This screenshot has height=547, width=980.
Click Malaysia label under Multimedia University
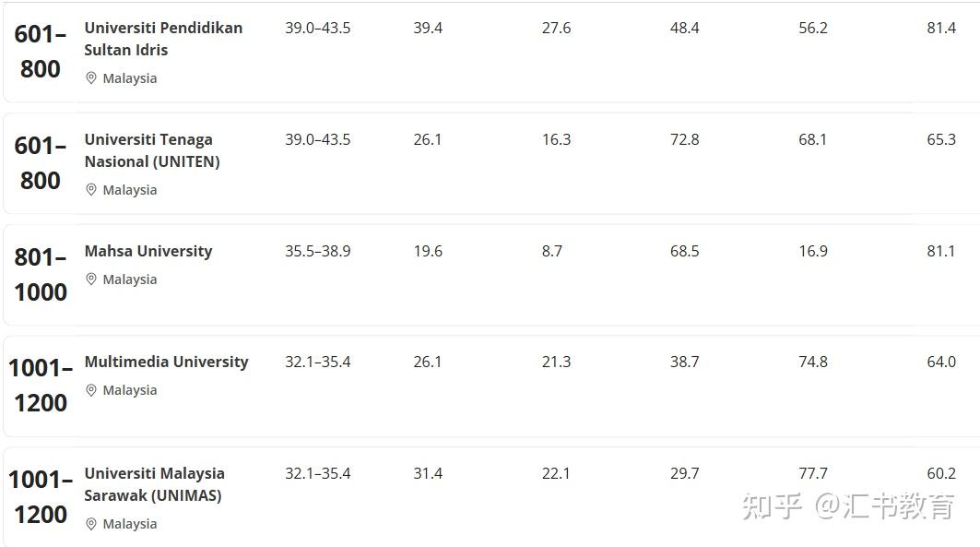[x=130, y=390]
